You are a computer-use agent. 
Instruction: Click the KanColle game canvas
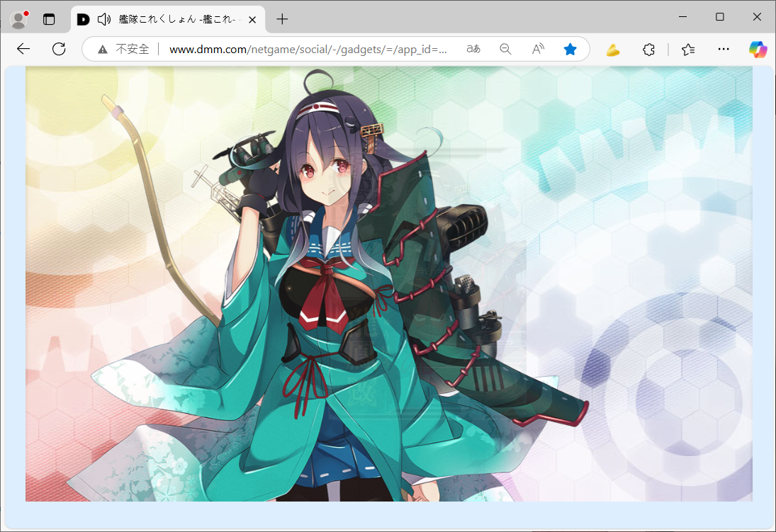pyautogui.click(x=389, y=284)
